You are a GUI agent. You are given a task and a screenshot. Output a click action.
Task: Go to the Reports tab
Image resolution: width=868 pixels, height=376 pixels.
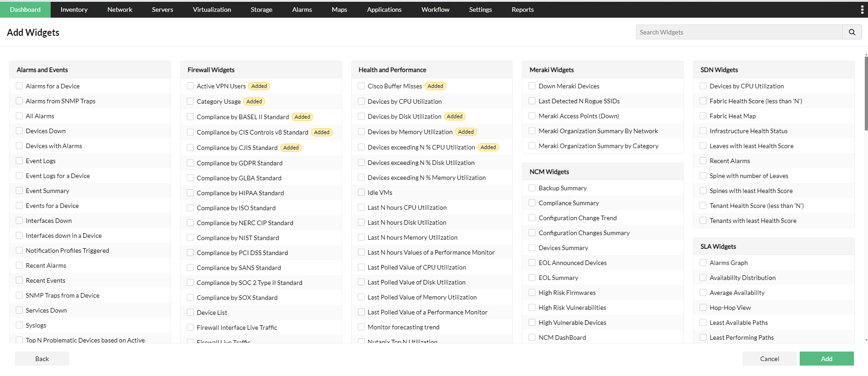pos(522,10)
